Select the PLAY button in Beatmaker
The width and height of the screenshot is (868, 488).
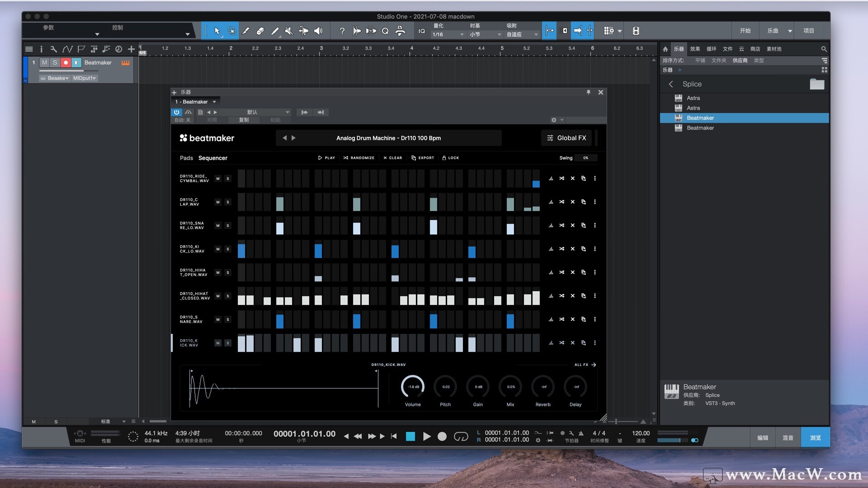click(x=326, y=158)
